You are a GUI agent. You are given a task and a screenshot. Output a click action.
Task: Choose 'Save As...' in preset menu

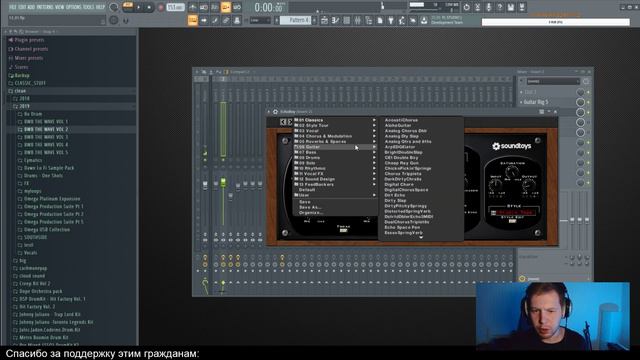[310, 207]
